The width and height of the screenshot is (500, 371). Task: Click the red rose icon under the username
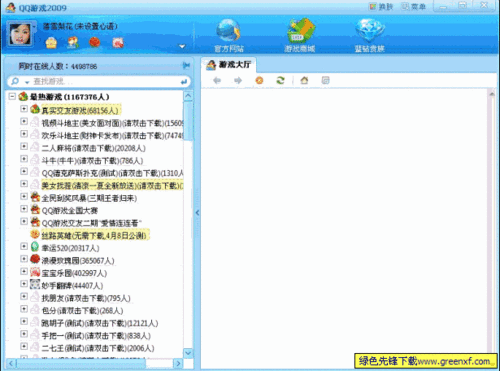coord(95,43)
